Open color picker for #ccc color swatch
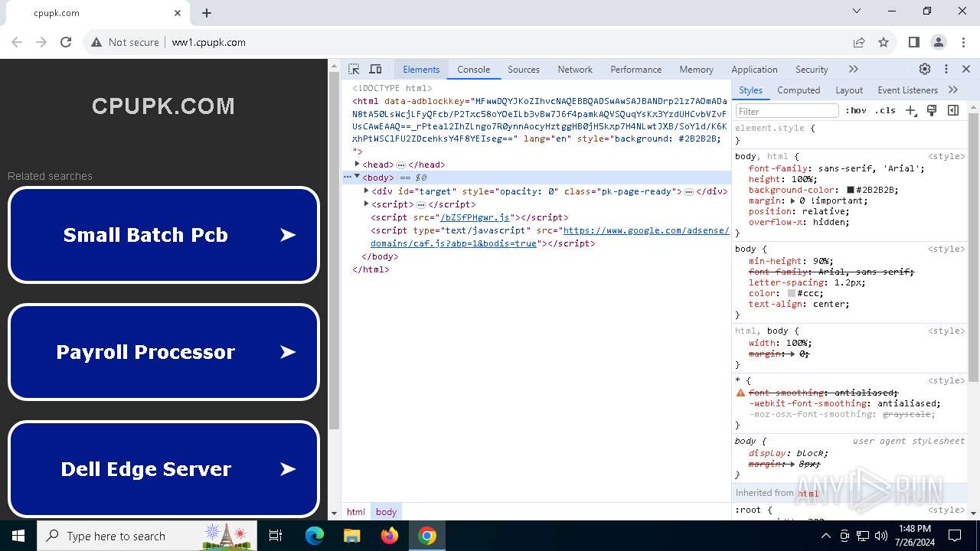Viewport: 980px width, 551px height. [792, 293]
